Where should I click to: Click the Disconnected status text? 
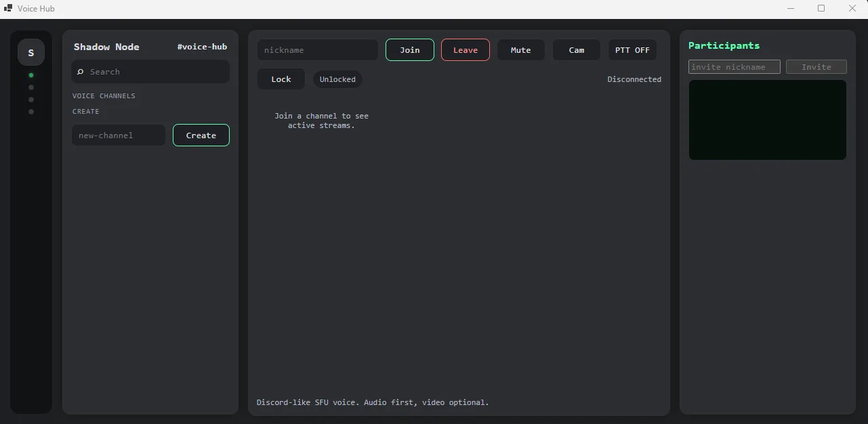pos(634,79)
